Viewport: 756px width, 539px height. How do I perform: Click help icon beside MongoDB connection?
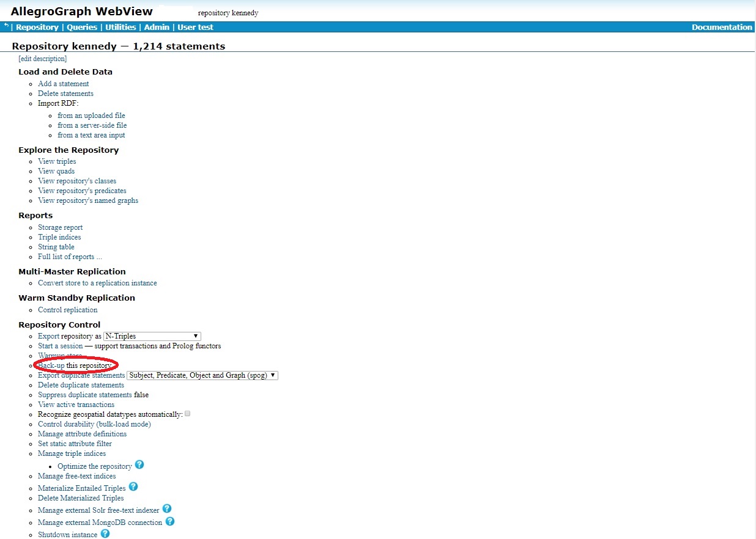[170, 522]
